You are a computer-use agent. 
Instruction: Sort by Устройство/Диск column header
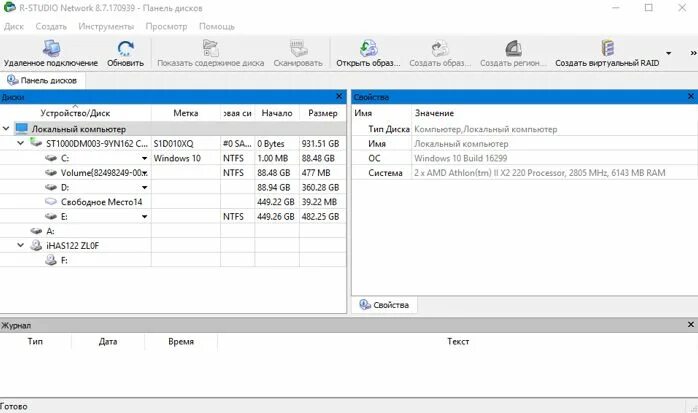pos(75,113)
